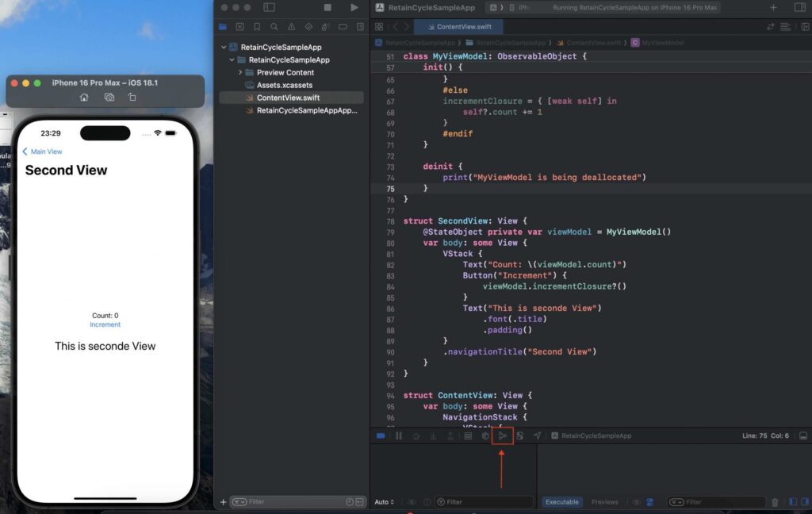Viewport: 812px width, 514px height.
Task: Select ContentView.swift in project navigator
Action: (292, 98)
